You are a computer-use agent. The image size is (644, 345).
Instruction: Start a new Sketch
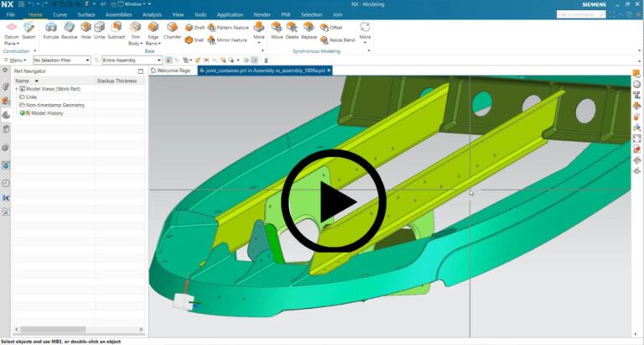29,31
